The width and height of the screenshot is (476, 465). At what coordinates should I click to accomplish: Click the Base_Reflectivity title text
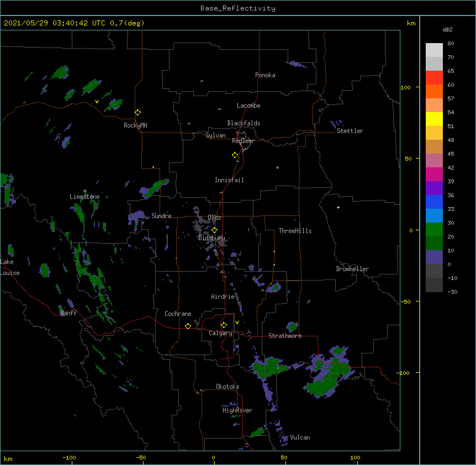238,8
